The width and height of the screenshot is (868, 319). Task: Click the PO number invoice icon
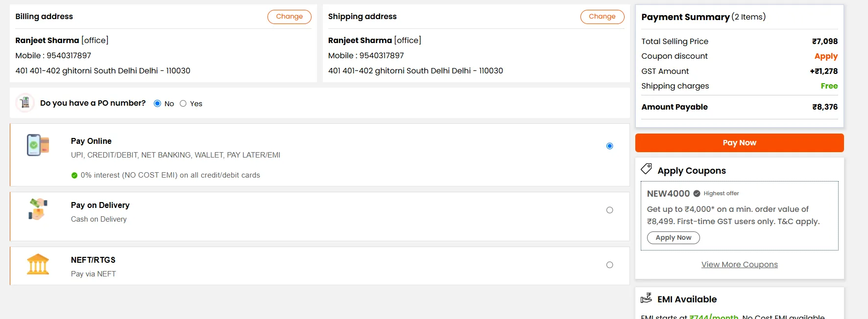(25, 103)
